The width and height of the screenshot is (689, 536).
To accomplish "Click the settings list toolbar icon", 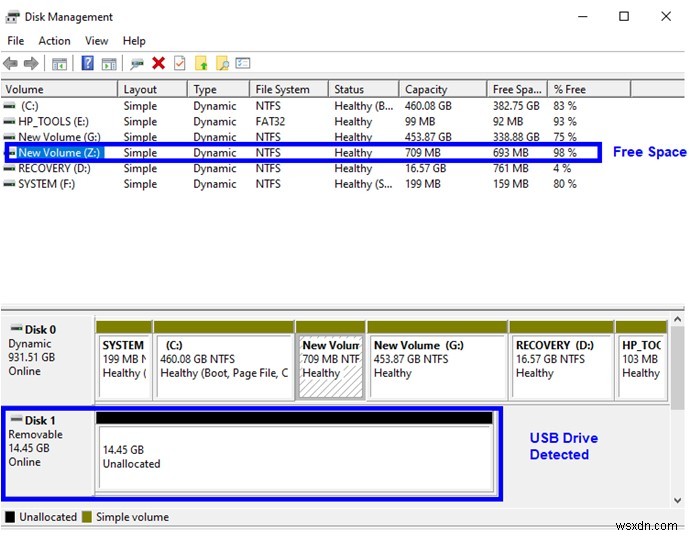I will (243, 63).
